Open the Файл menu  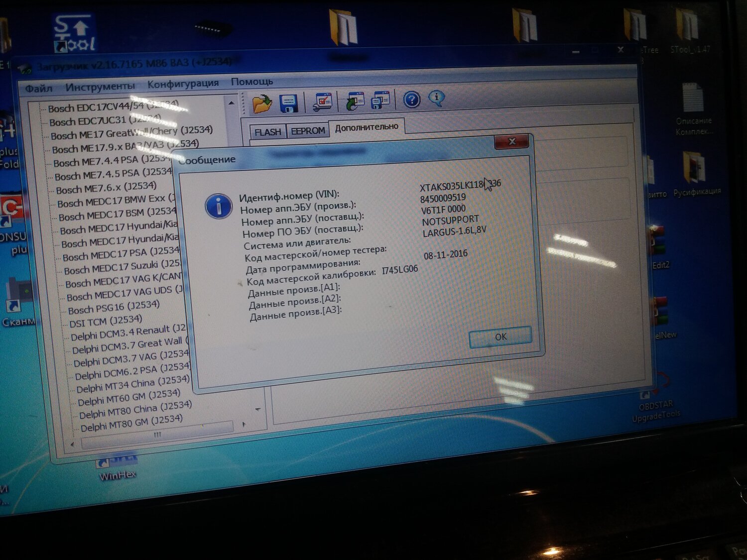click(x=39, y=89)
